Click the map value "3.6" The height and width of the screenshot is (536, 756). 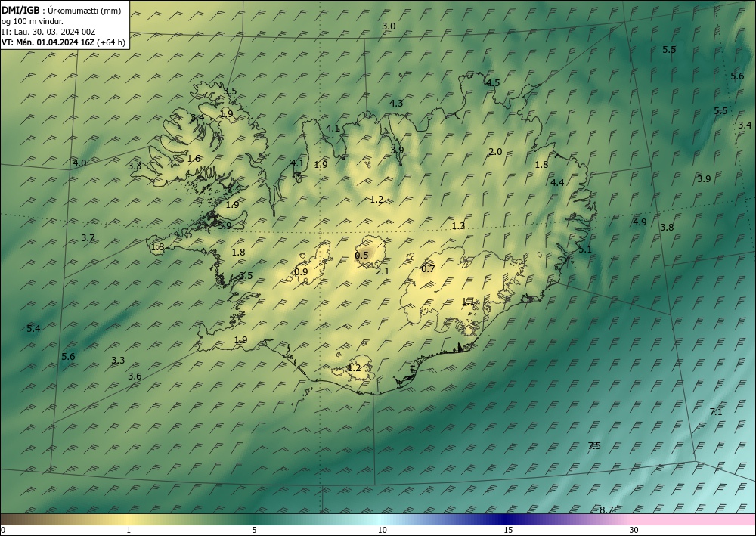point(135,376)
